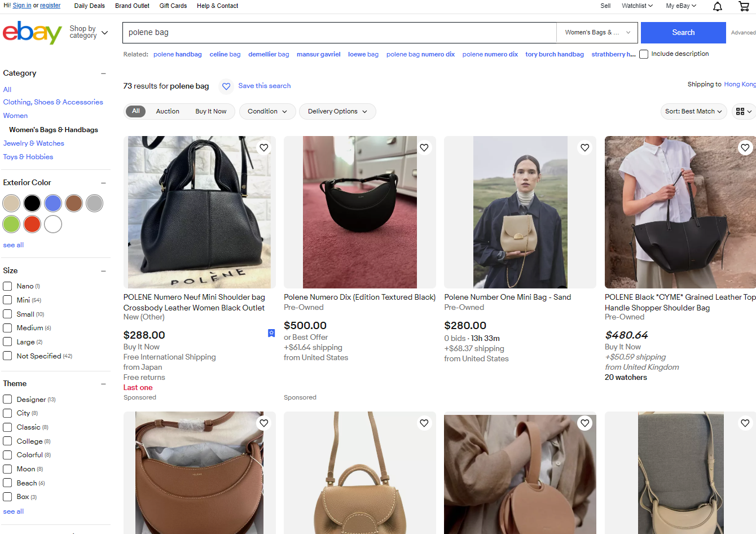Screen dimensions: 756x534
Task: Open the polene handbag related search link
Action: pyautogui.click(x=177, y=54)
